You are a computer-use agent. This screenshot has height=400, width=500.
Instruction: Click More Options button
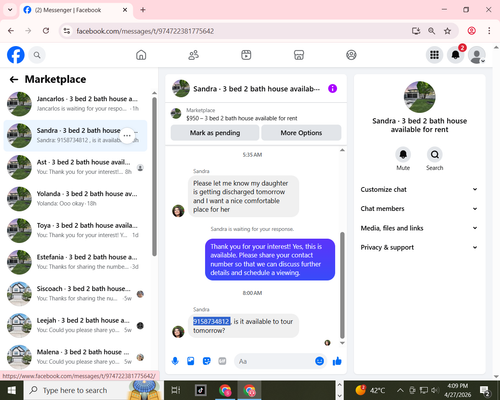[301, 133]
